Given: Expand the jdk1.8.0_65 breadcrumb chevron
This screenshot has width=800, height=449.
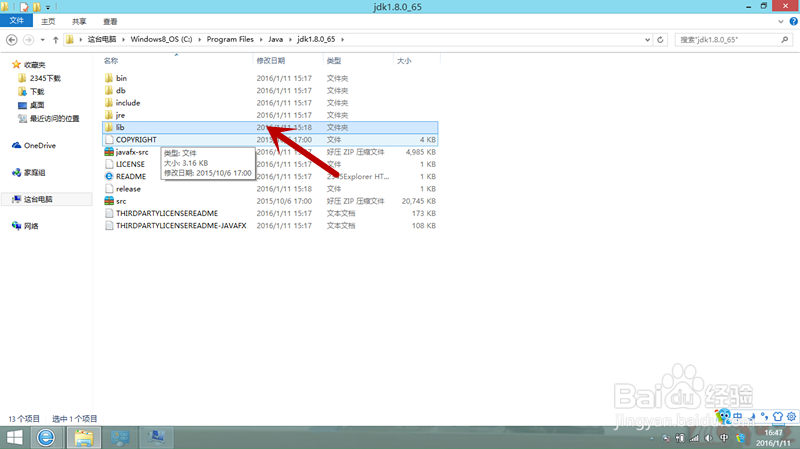Looking at the screenshot, I should tap(342, 39).
